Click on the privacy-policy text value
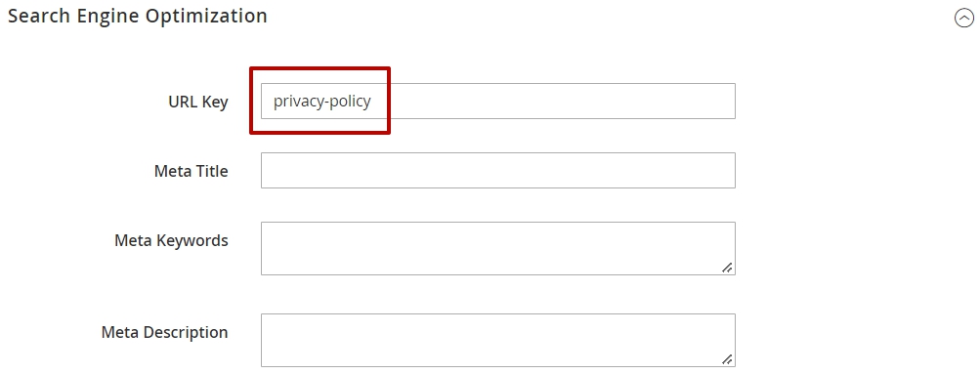 tap(321, 102)
